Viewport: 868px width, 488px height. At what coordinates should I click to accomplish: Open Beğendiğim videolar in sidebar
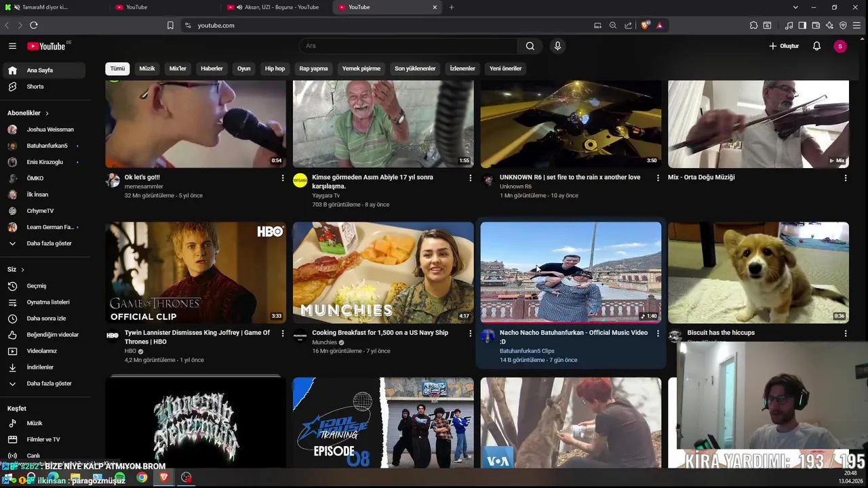[43, 335]
